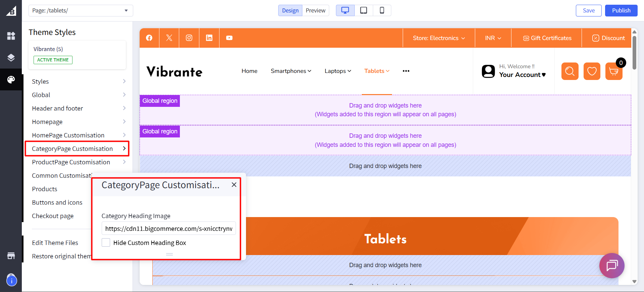Open Checkout page settings
The height and width of the screenshot is (292, 644).
(x=53, y=216)
